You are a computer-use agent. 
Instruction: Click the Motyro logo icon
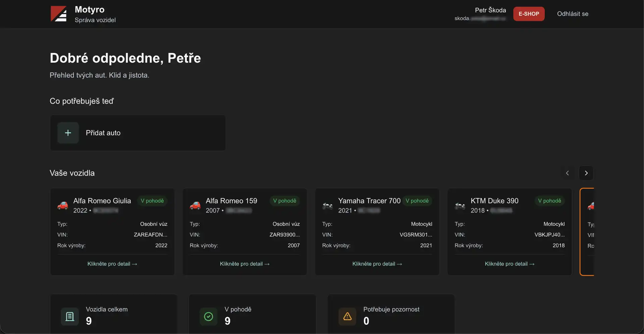click(59, 14)
